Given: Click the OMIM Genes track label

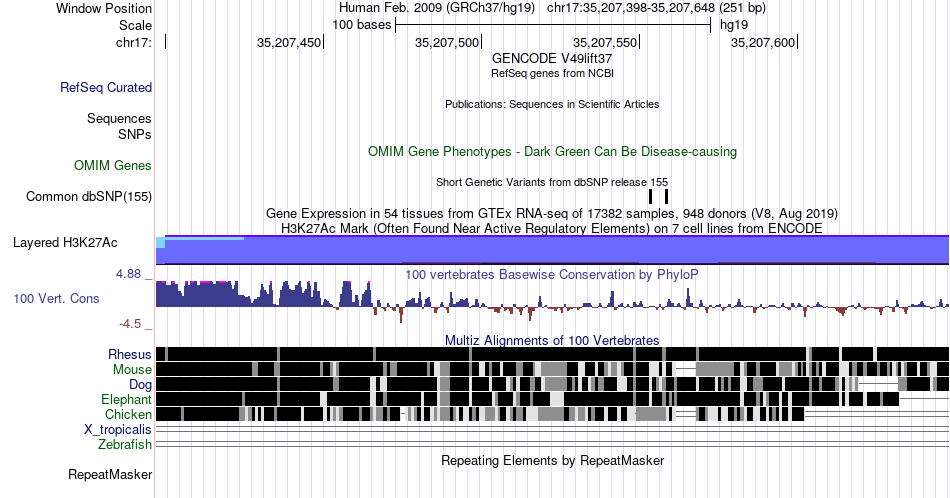Looking at the screenshot, I should [x=113, y=165].
